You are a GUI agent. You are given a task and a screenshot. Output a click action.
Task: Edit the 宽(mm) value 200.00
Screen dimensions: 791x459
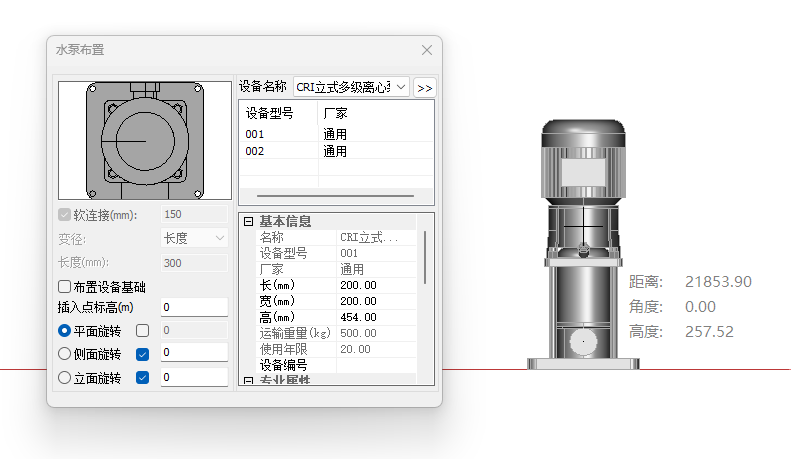coord(376,301)
